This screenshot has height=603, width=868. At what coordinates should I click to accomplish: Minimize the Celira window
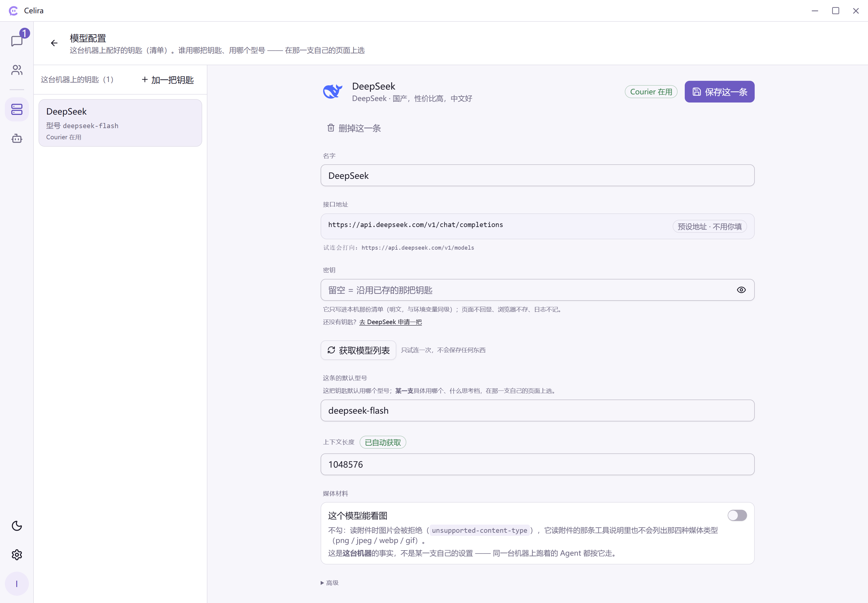point(815,11)
